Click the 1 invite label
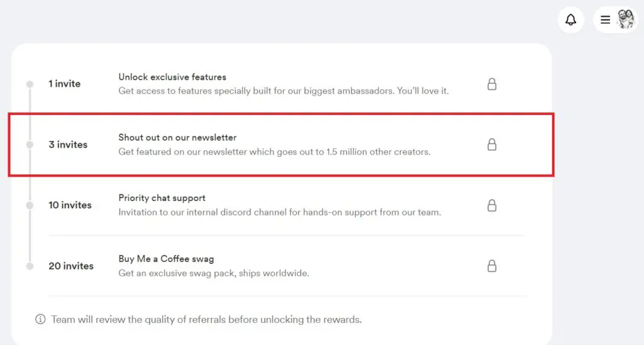This screenshot has height=345, width=644. click(x=65, y=84)
